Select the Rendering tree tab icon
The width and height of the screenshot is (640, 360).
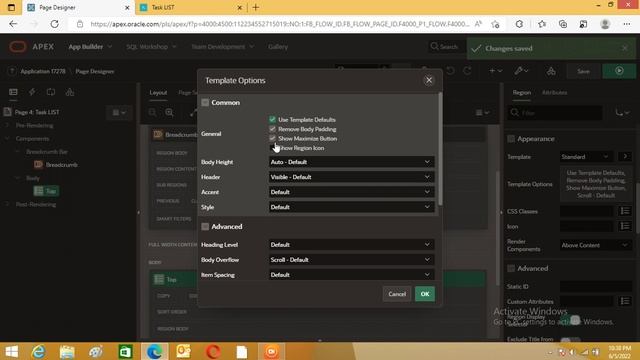click(13, 92)
